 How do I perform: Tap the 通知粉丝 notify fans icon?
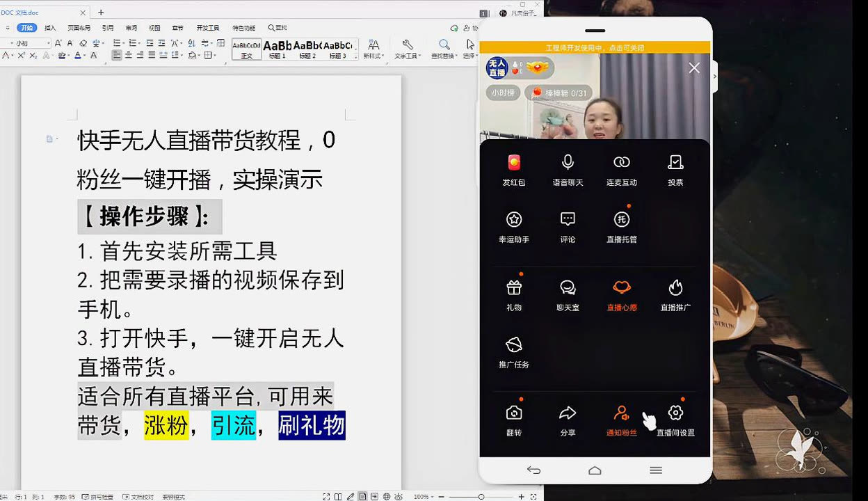coord(621,413)
